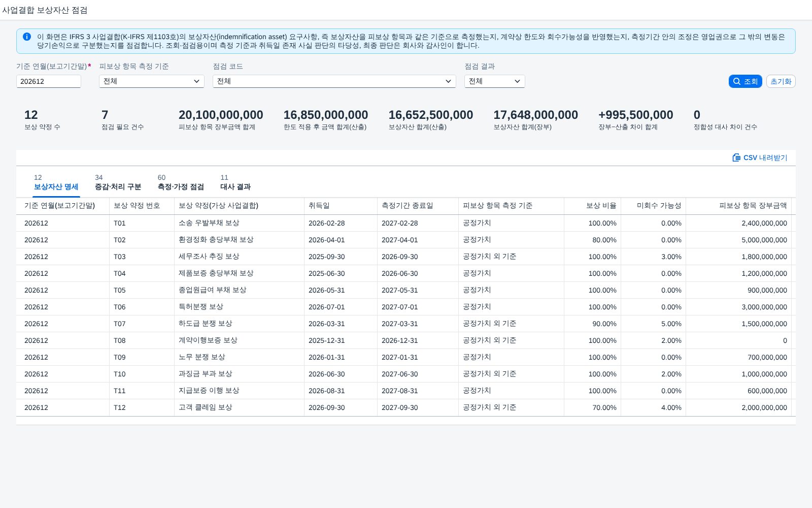Click the magnifier icon on the 조회 button
The width and height of the screenshot is (812, 508).
737,81
